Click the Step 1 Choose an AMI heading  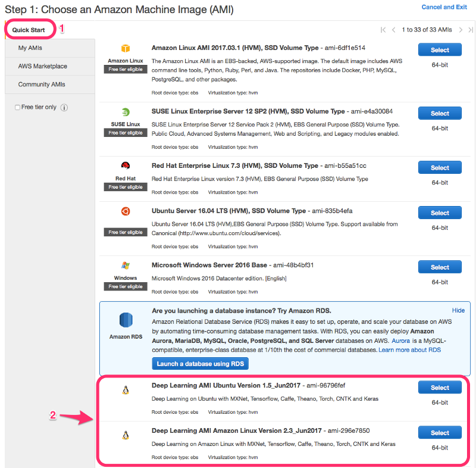120,10
